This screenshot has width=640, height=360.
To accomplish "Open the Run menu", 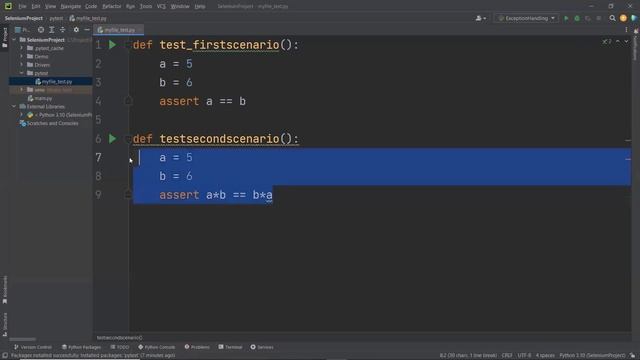I will (130, 7).
